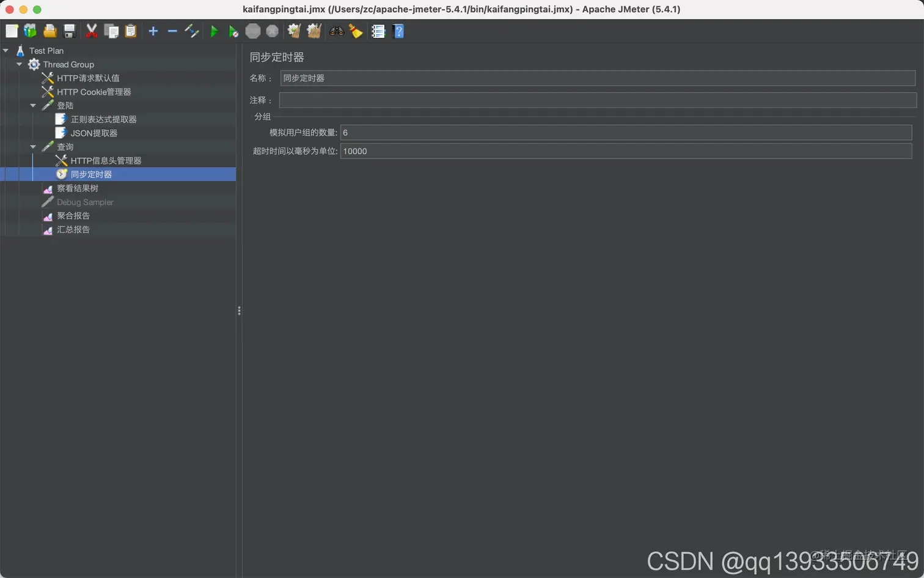Click the 模拟用户组的数量 field with value 6
924x578 pixels.
626,133
